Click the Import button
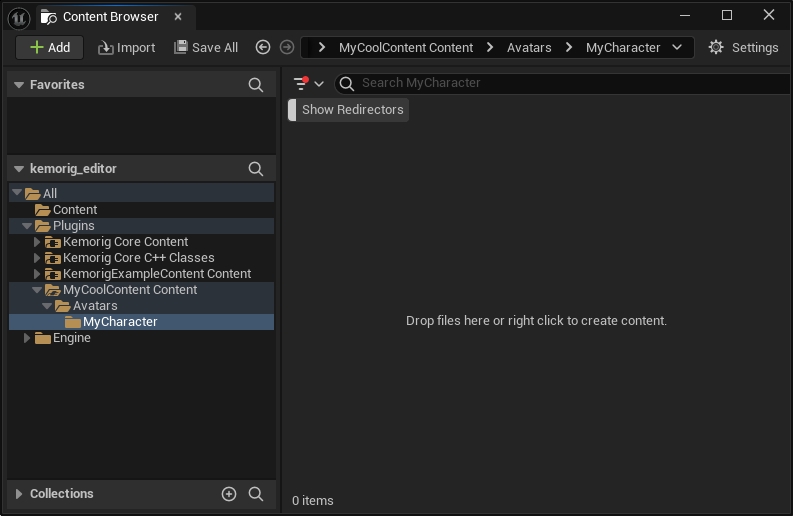This screenshot has height=516, width=793. click(126, 47)
